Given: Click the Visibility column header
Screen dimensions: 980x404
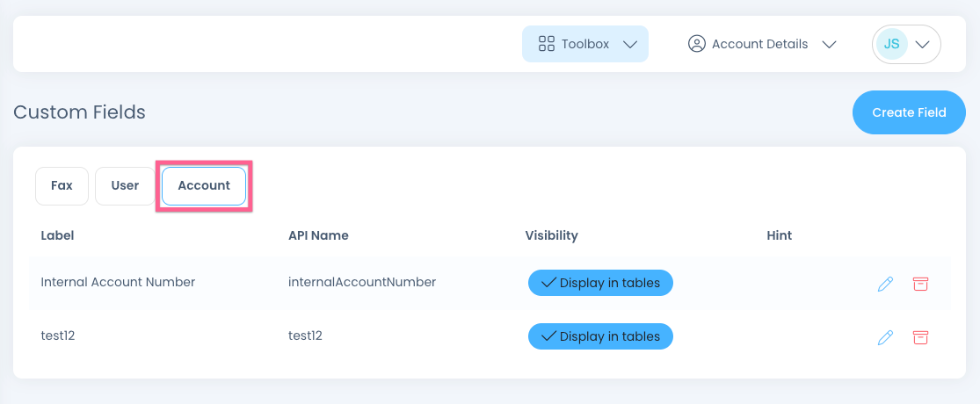Looking at the screenshot, I should [551, 235].
